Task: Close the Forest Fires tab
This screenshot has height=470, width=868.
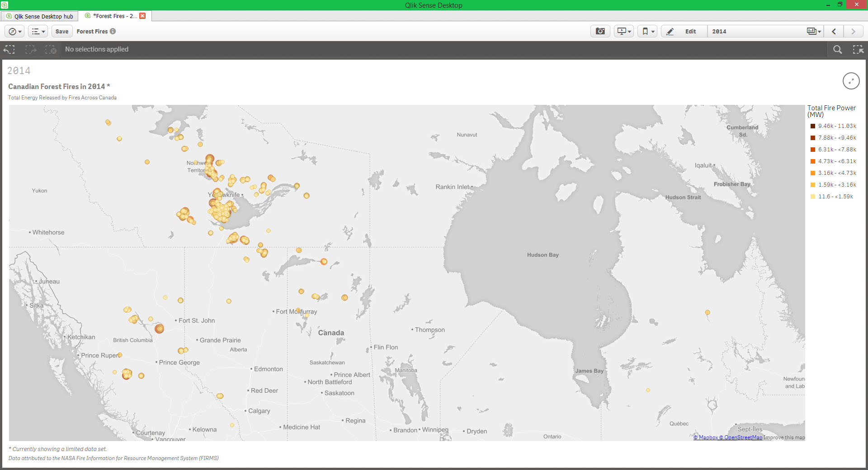Action: [142, 16]
